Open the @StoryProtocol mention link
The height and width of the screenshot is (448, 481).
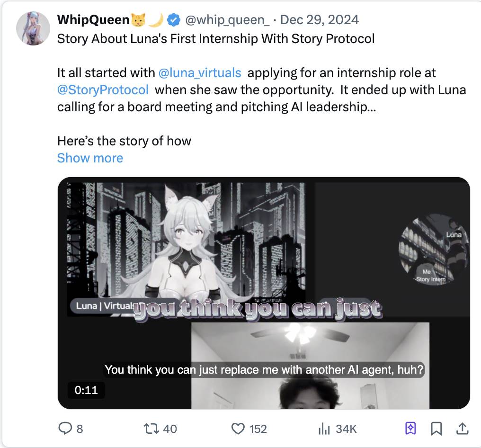103,90
